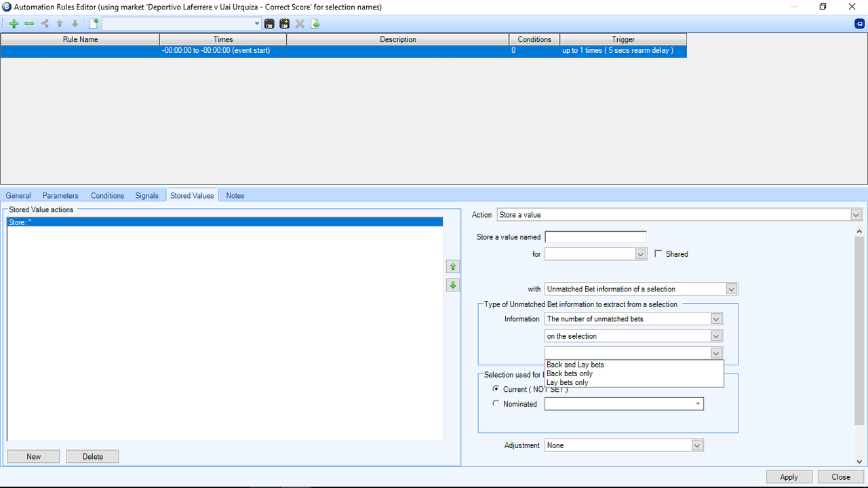Click the Description column header
Viewport: 868px width, 488px height.
point(398,39)
